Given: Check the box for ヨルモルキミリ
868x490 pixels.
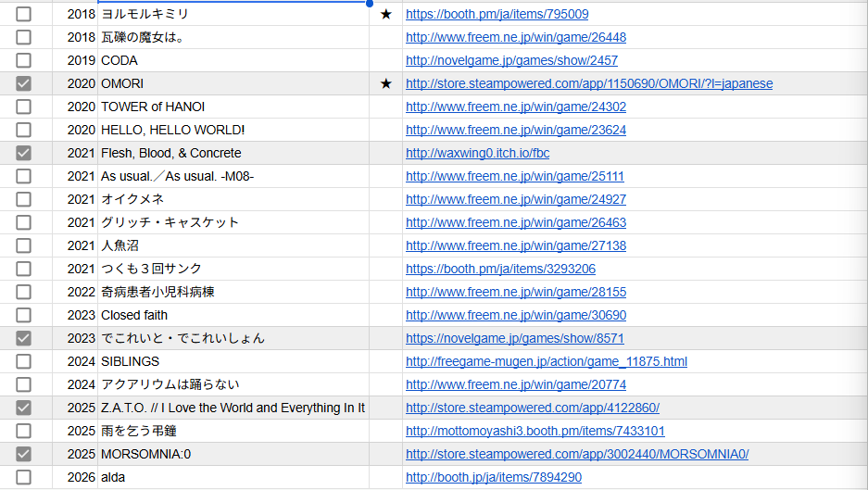Looking at the screenshot, I should click(23, 14).
